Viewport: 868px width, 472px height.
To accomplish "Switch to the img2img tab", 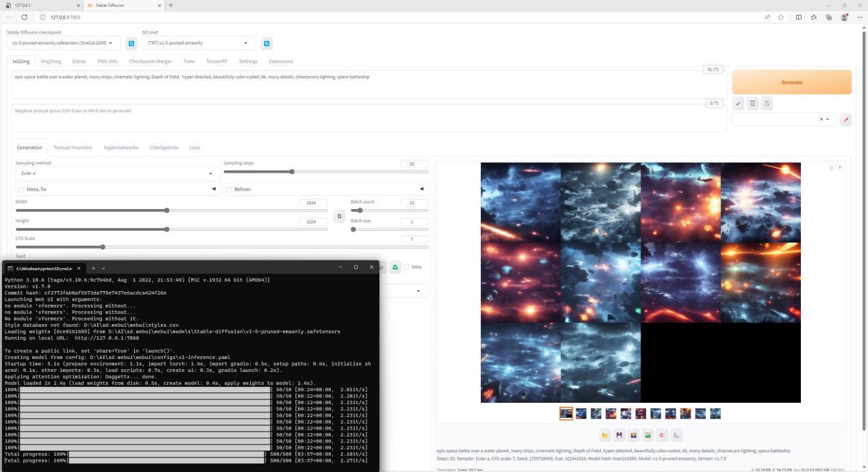I will [51, 62].
